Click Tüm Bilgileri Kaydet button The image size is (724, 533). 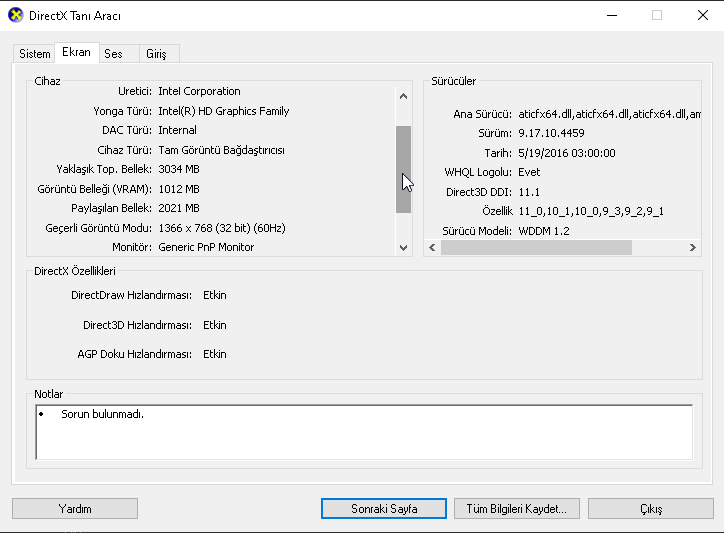(x=516, y=509)
